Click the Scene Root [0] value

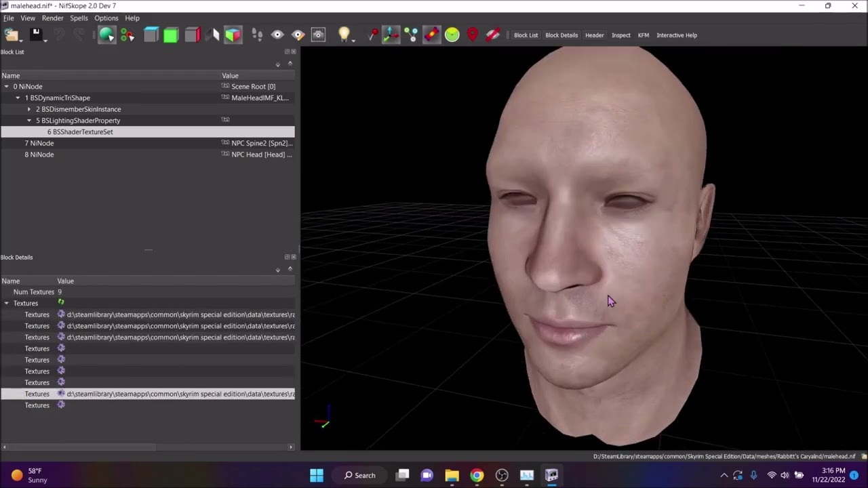[253, 87]
